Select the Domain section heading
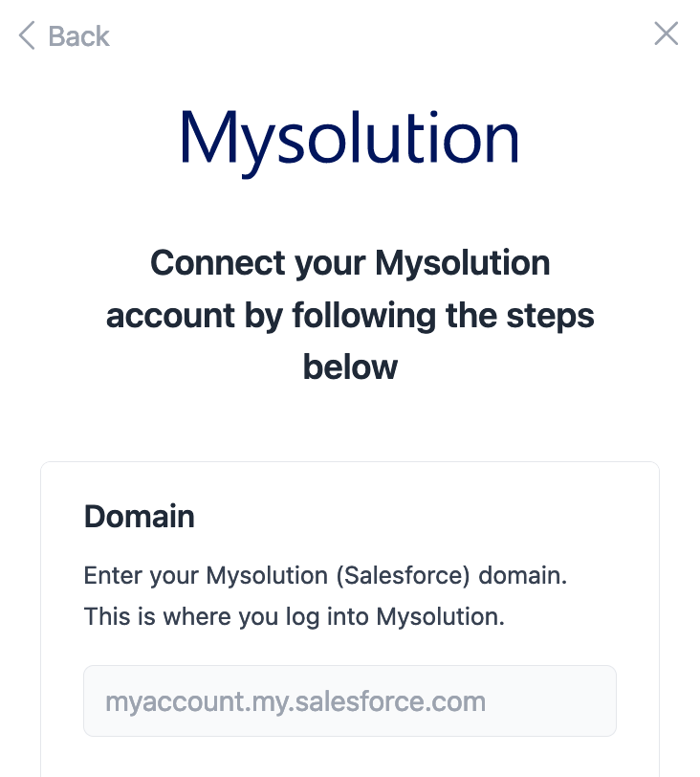 coord(140,517)
